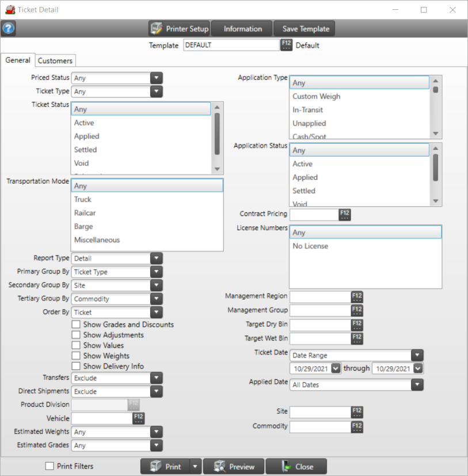Click the Ticket Status list scrollbar
The image size is (468, 476).
tap(217, 134)
